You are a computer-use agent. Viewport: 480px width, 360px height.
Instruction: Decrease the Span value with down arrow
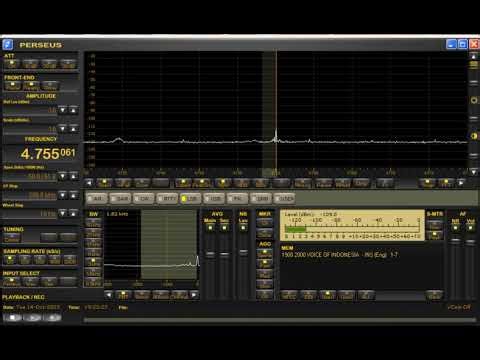tap(63, 176)
